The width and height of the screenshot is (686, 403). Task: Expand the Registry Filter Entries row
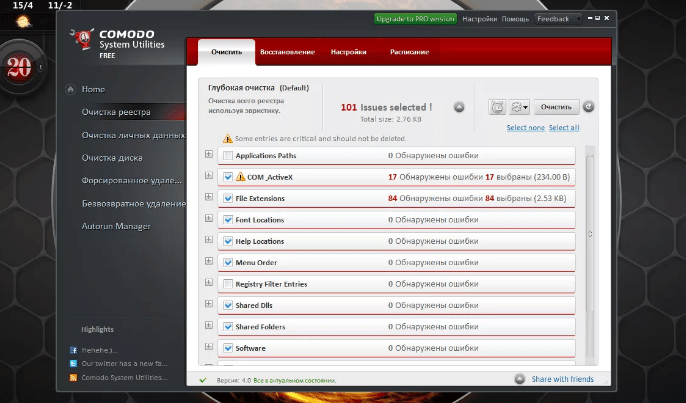(209, 282)
